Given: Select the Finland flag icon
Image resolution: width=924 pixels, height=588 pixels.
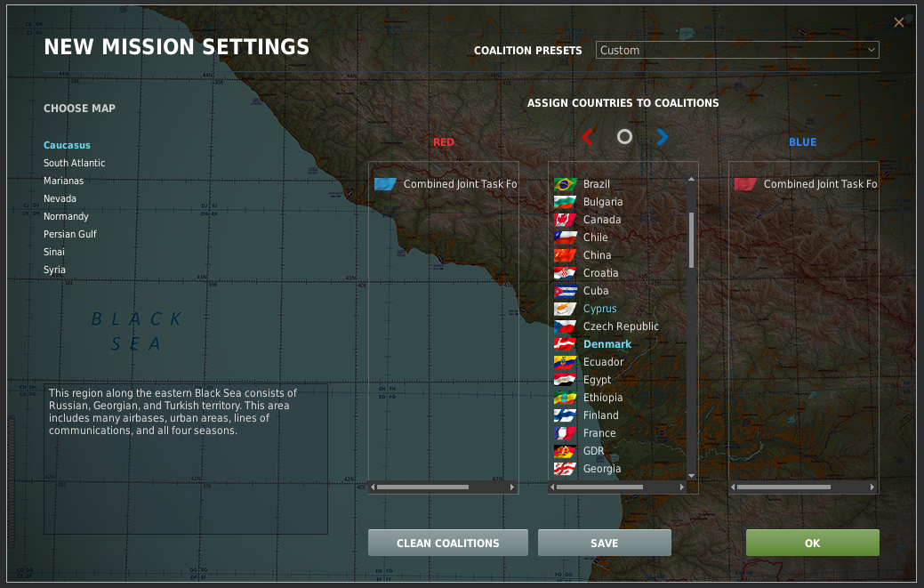Looking at the screenshot, I should tap(565, 415).
